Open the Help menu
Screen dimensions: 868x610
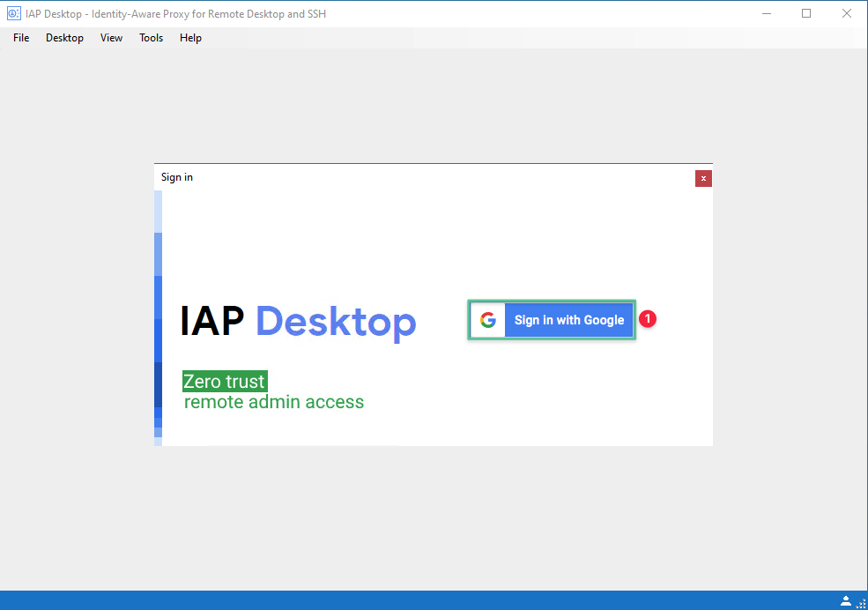coord(190,38)
